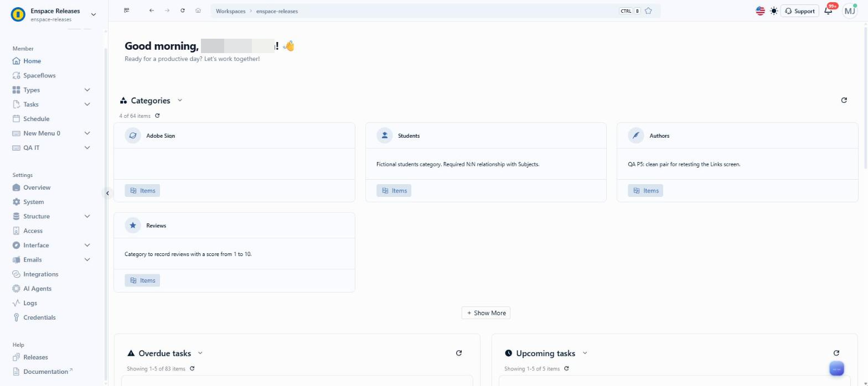Click the Students category description text
The width and height of the screenshot is (868, 386).
click(x=458, y=164)
